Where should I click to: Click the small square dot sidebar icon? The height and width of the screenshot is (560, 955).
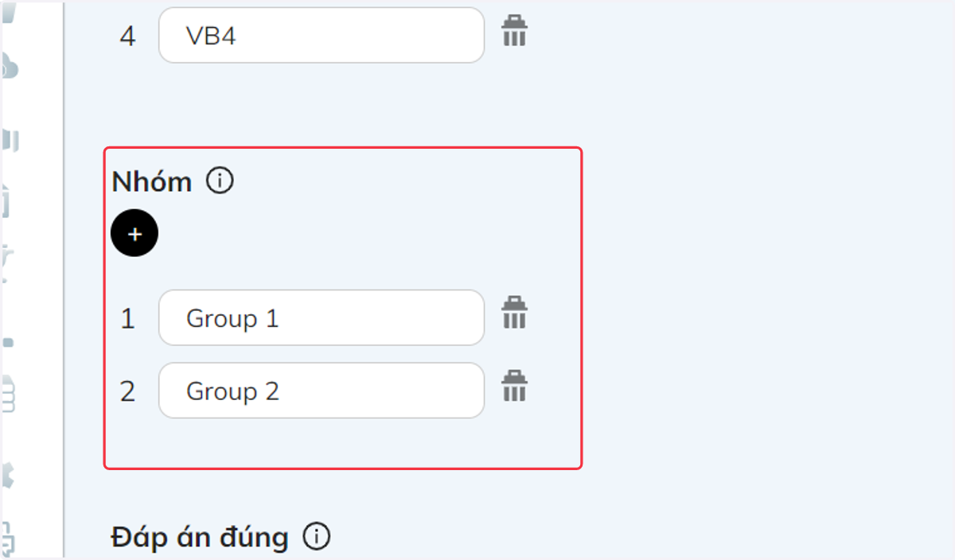9,342
